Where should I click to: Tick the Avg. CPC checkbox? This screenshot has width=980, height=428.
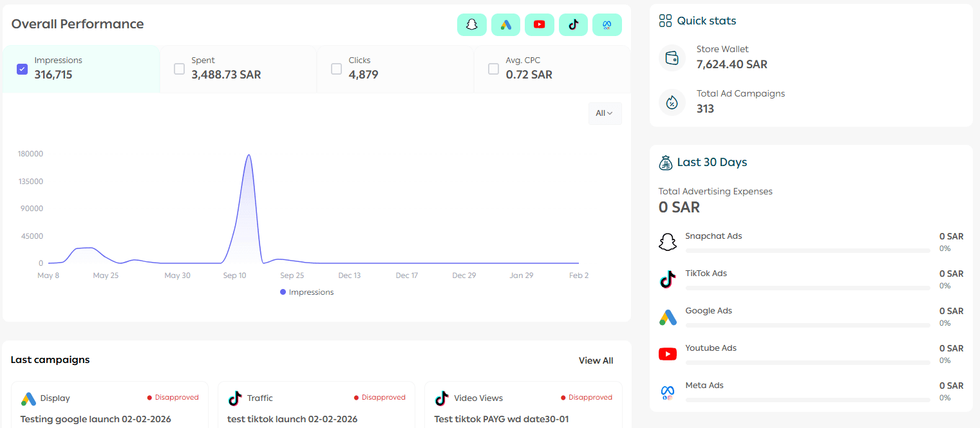tap(493, 69)
